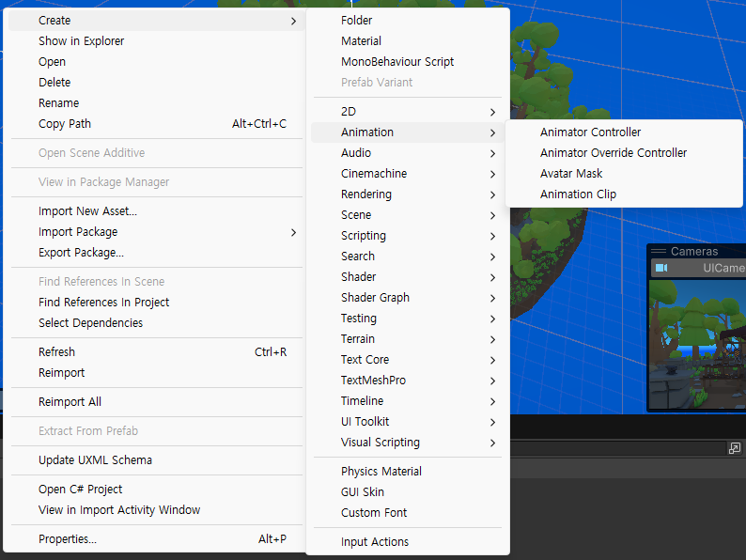Create an Animation Clip

click(x=624, y=194)
